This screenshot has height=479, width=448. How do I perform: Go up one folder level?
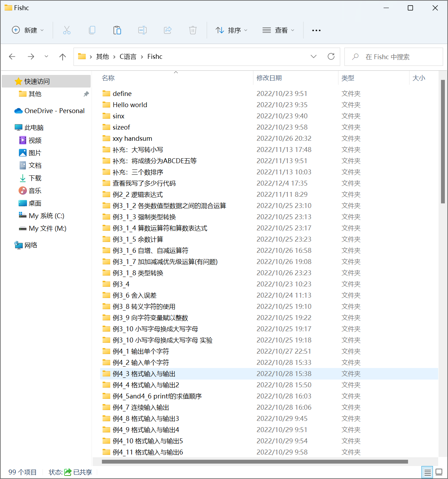[63, 57]
